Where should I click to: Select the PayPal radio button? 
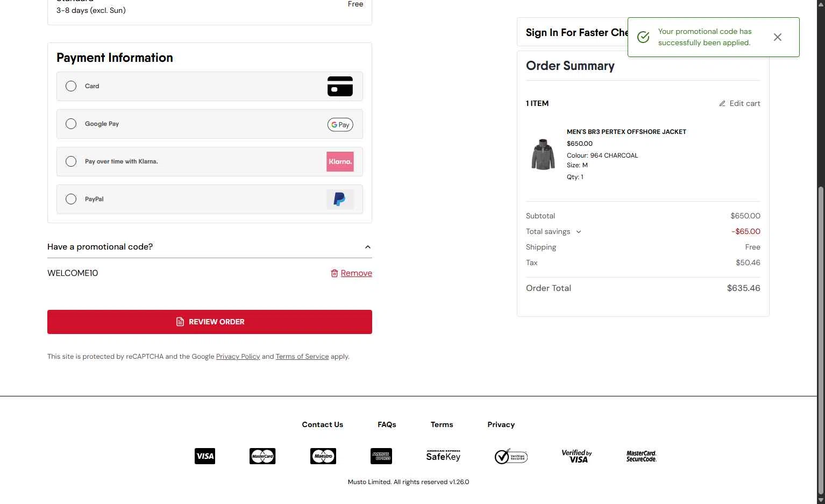click(71, 199)
